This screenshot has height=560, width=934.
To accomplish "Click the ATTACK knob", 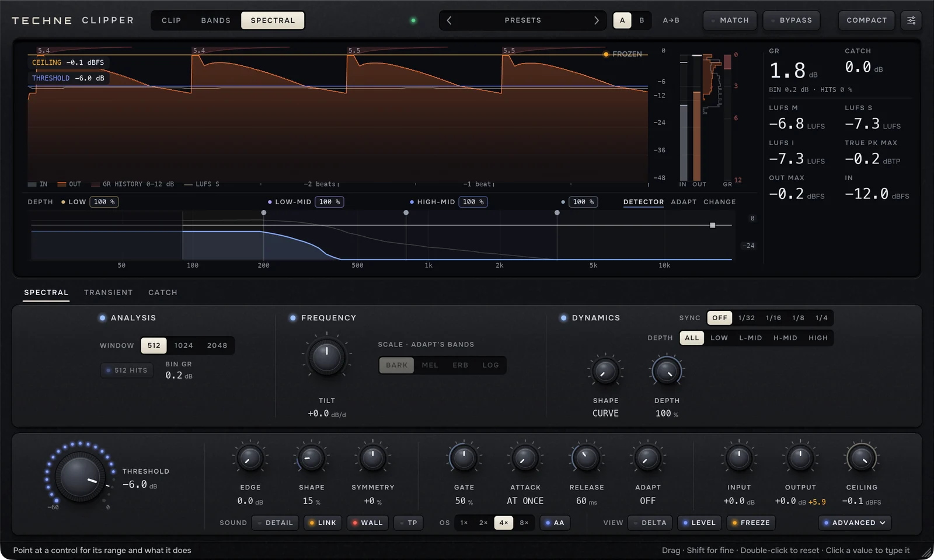I will point(525,459).
